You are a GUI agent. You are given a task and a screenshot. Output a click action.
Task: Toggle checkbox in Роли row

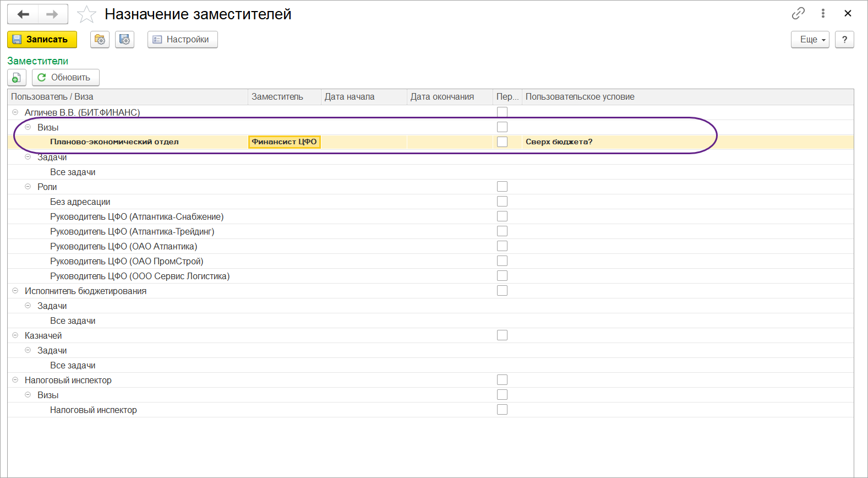[502, 187]
